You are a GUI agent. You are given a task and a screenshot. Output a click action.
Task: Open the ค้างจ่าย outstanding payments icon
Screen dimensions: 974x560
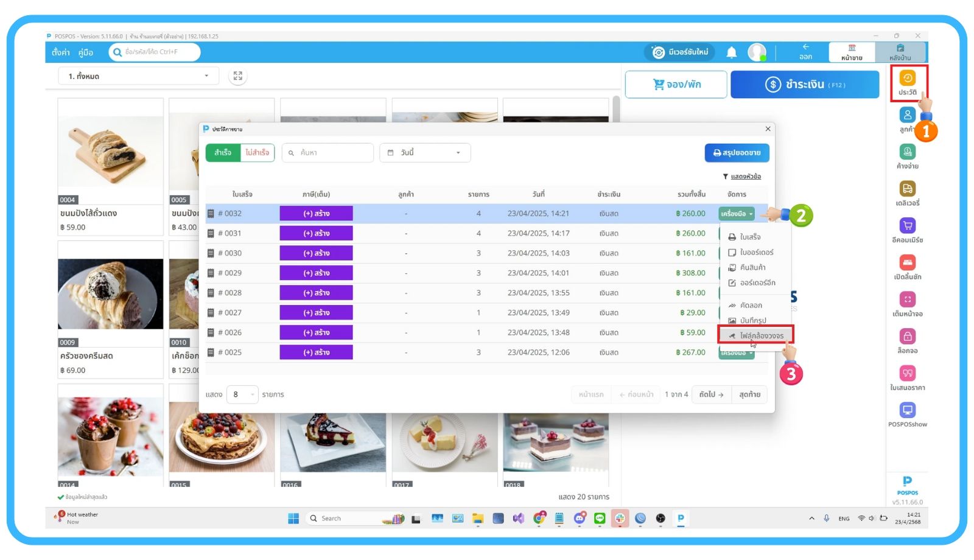point(907,156)
